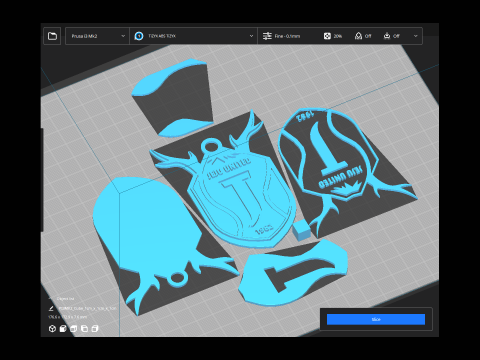Click the 20% infill value
Viewport: 480px width, 360px height.
[x=338, y=36]
